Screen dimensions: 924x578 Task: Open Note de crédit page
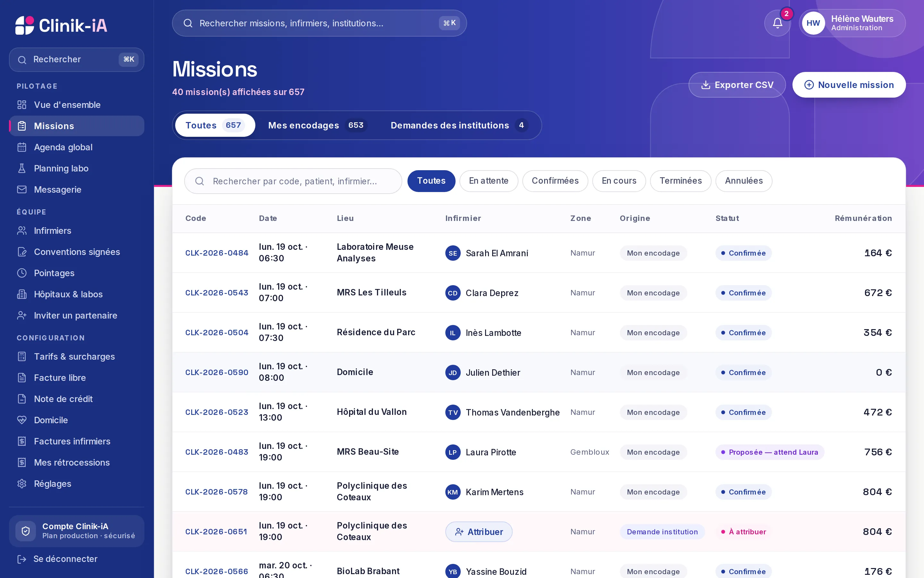pos(76,399)
